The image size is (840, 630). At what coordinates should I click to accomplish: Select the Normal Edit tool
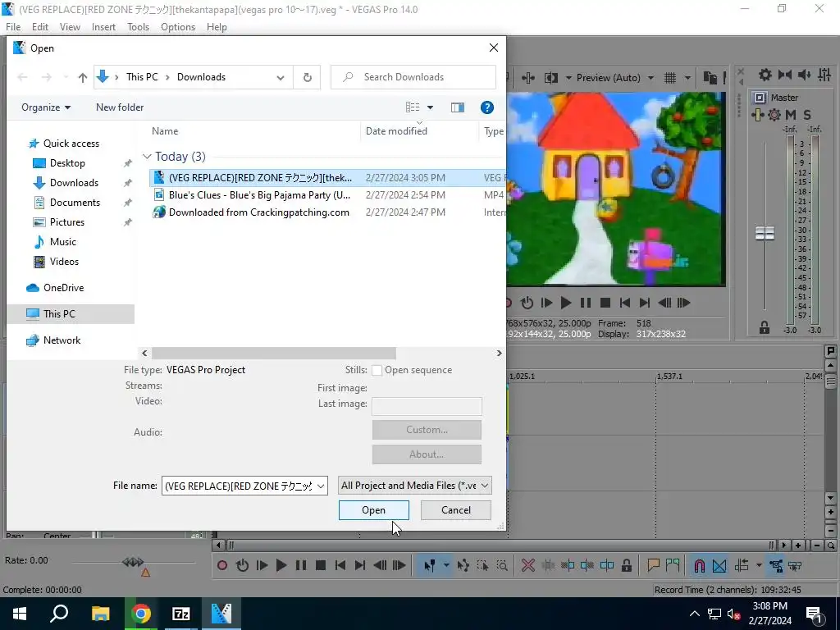[429, 565]
